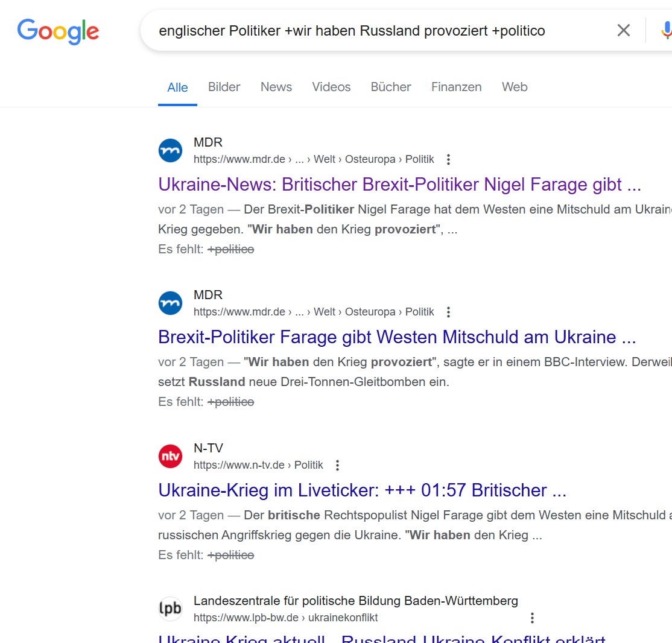Start voice search with microphone icon

pyautogui.click(x=666, y=30)
